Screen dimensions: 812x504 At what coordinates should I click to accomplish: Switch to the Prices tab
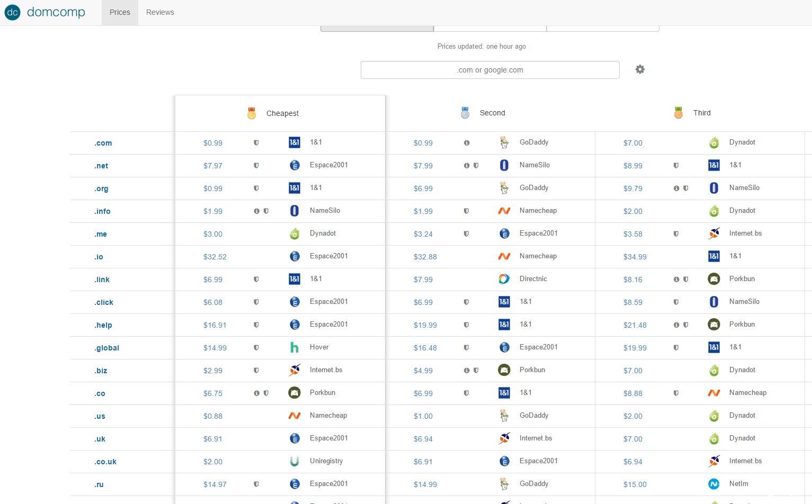click(x=120, y=12)
